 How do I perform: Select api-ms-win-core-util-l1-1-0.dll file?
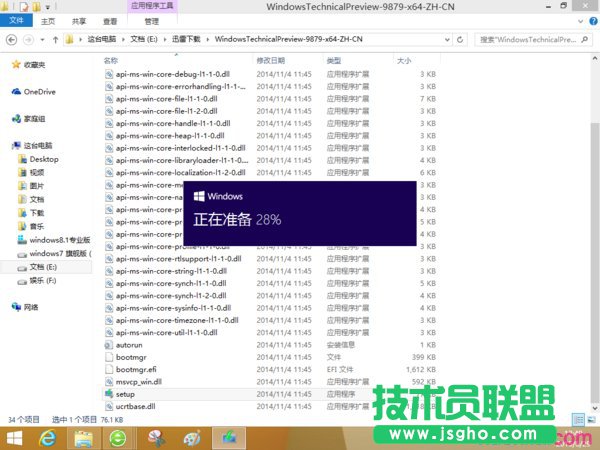click(x=166, y=332)
